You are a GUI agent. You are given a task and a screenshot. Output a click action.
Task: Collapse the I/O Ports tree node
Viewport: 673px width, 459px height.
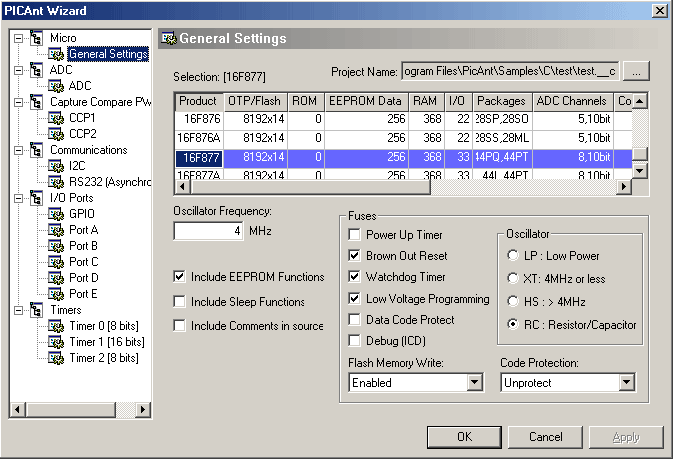18,198
